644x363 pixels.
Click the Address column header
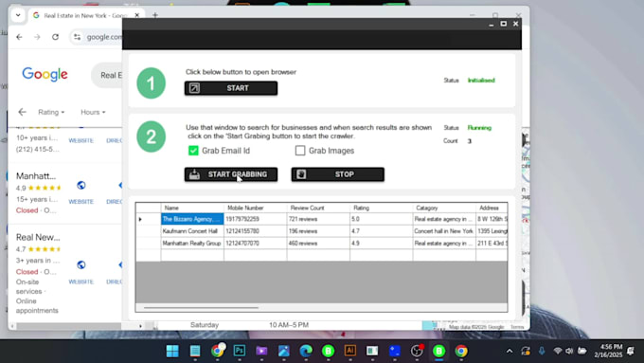tap(492, 208)
